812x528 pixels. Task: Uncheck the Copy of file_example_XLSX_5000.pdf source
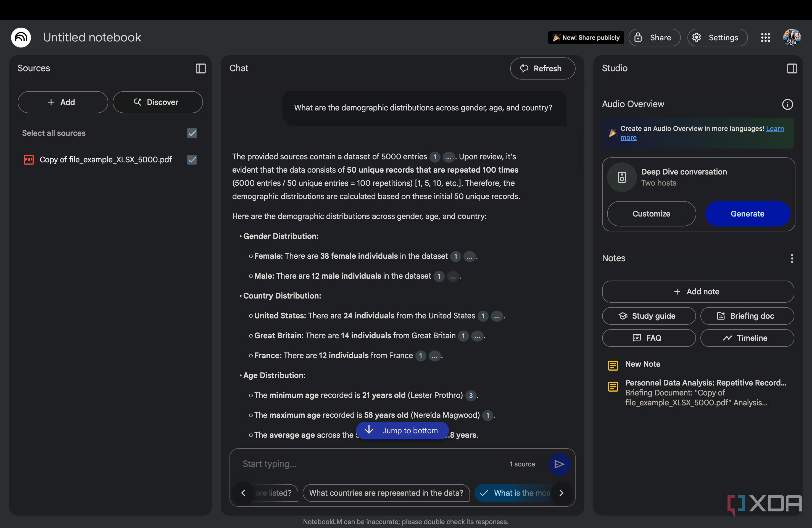[x=192, y=160]
